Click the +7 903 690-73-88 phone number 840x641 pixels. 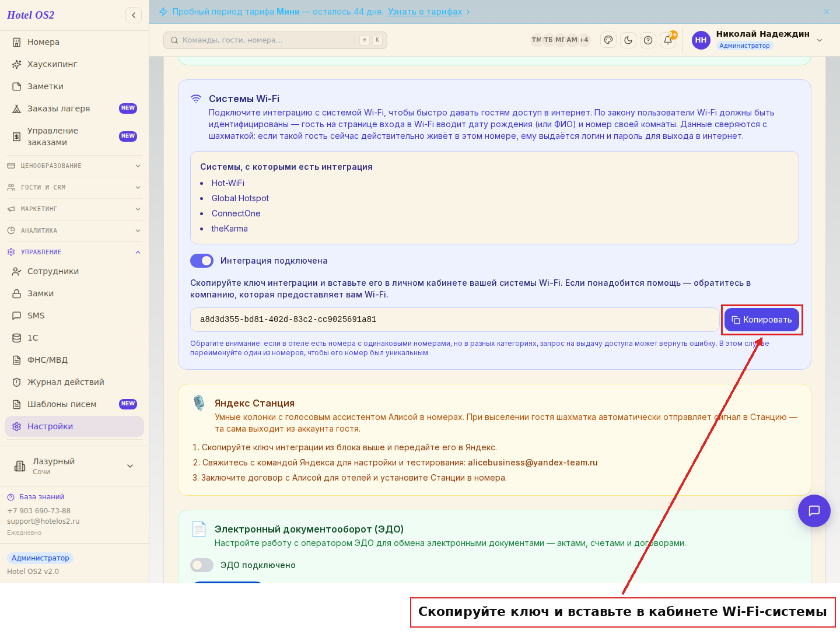(x=38, y=511)
